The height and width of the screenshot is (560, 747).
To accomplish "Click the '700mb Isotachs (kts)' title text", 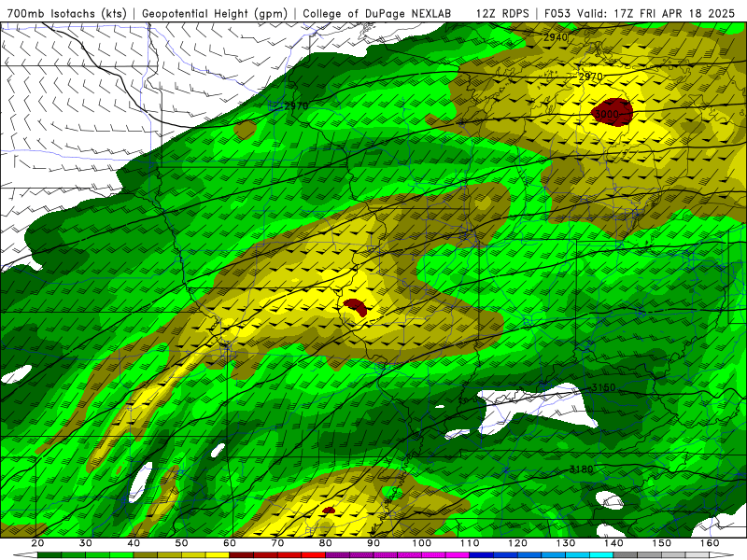I will pyautogui.click(x=67, y=13).
